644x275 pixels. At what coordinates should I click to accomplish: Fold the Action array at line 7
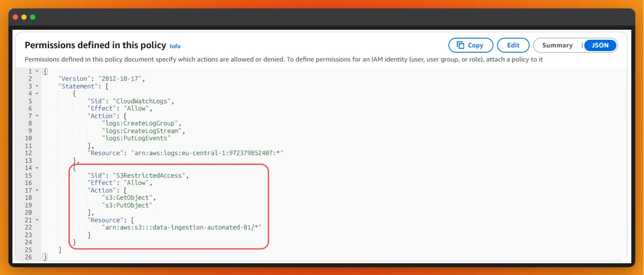click(x=37, y=116)
